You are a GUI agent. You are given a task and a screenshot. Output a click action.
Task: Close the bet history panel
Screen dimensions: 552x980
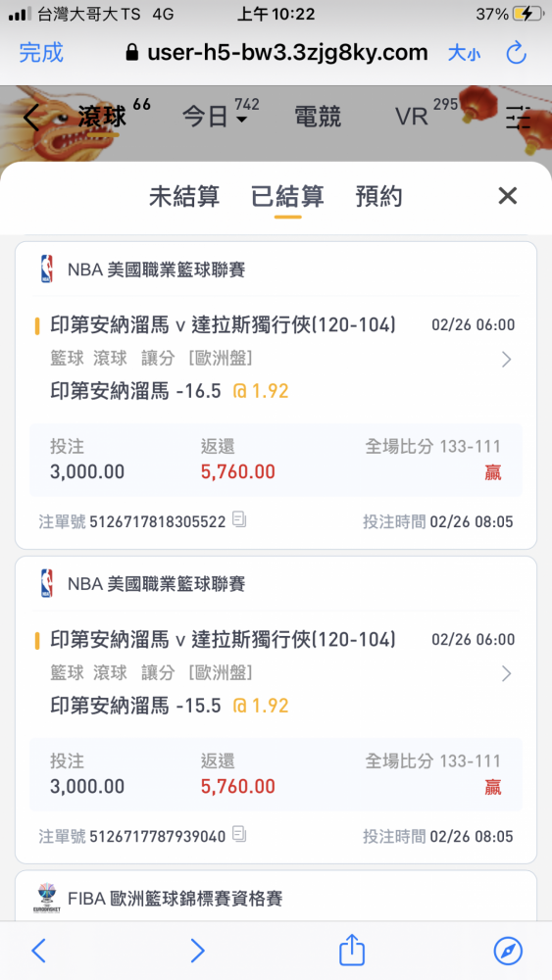tap(508, 196)
